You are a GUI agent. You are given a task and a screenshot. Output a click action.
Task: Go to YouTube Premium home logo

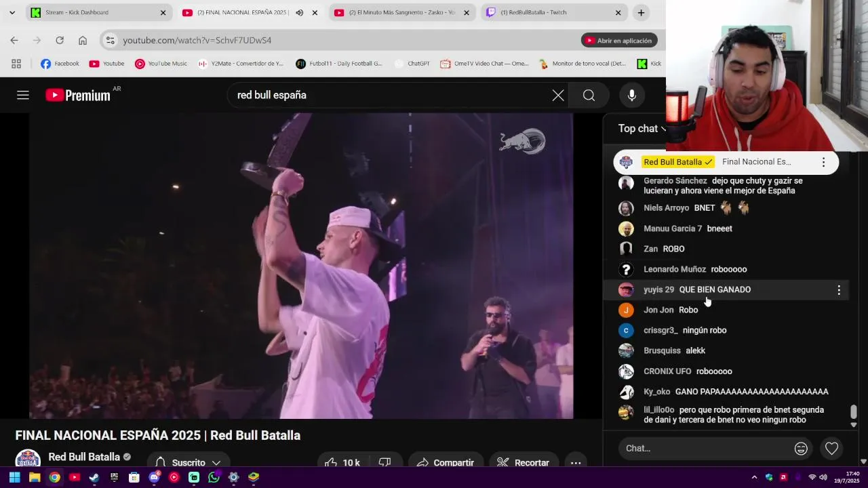click(78, 96)
